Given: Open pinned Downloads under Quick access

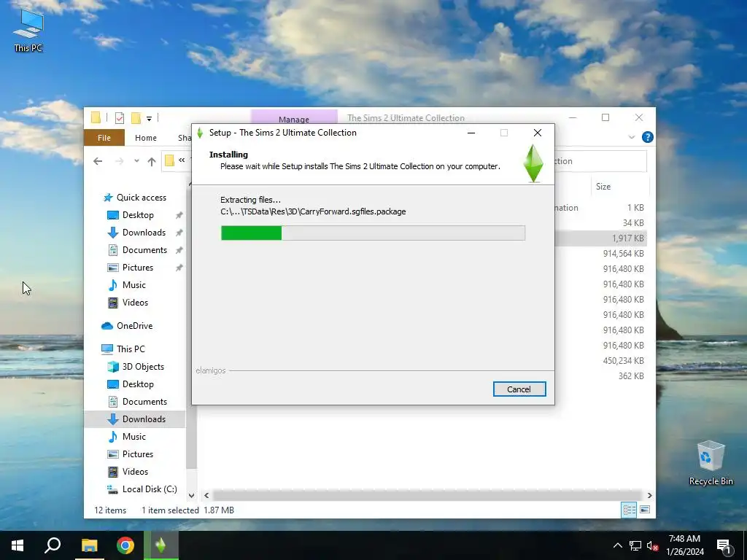Looking at the screenshot, I should 137,233.
